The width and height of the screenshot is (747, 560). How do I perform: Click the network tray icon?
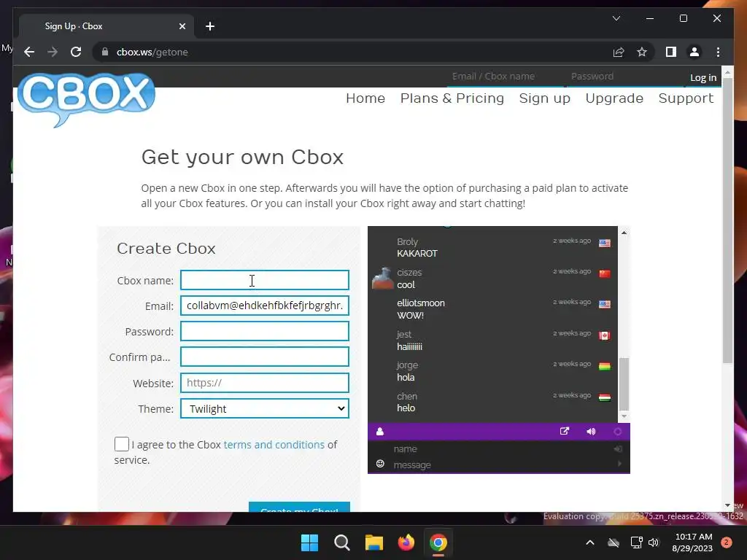(x=636, y=542)
